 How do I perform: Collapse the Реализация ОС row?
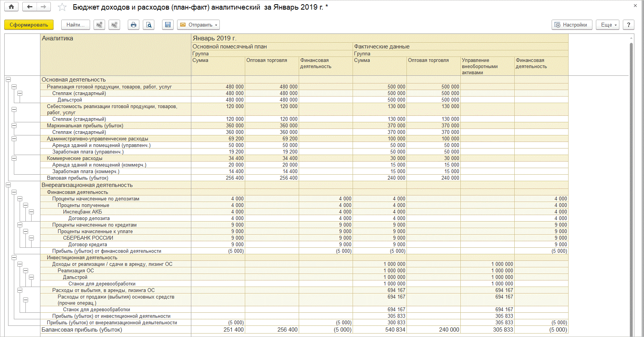25,270
